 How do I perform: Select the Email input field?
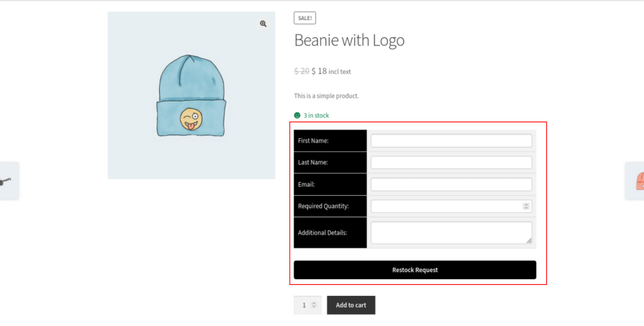coord(451,185)
